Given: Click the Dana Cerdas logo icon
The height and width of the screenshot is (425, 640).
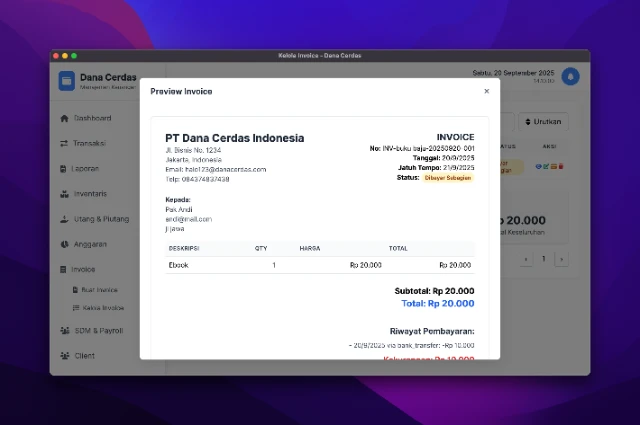Looking at the screenshot, I should coord(67,81).
